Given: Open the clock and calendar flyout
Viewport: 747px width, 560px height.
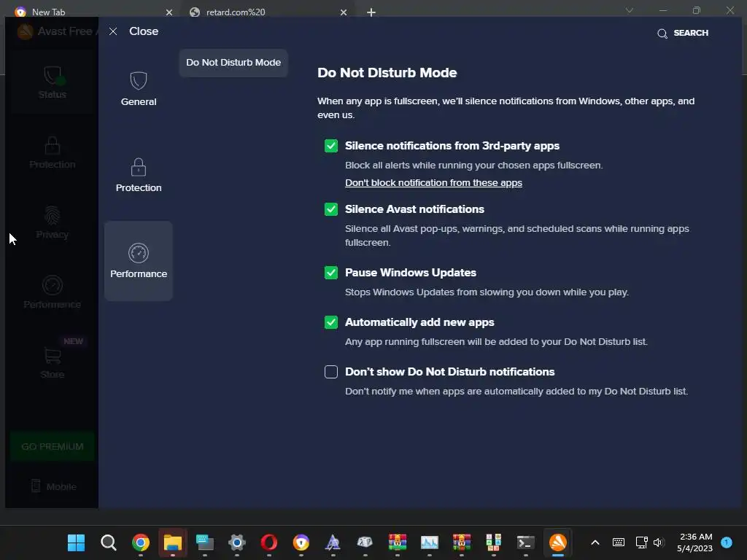Looking at the screenshot, I should point(695,542).
